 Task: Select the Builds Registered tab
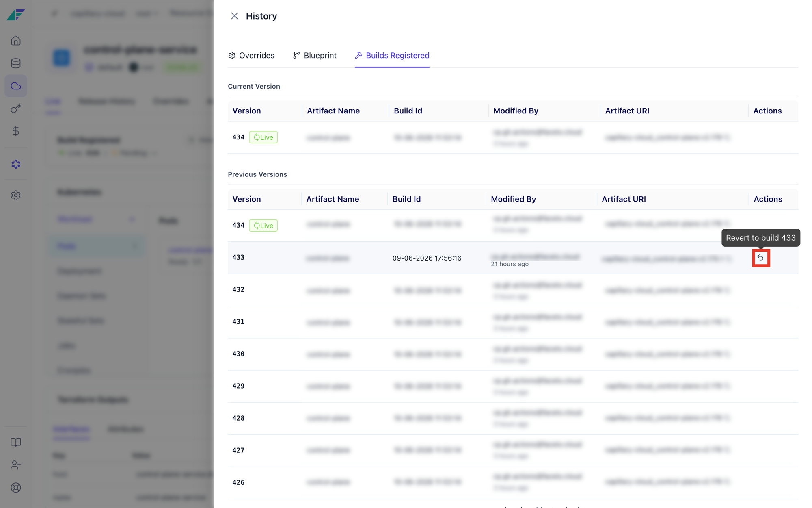click(x=392, y=55)
